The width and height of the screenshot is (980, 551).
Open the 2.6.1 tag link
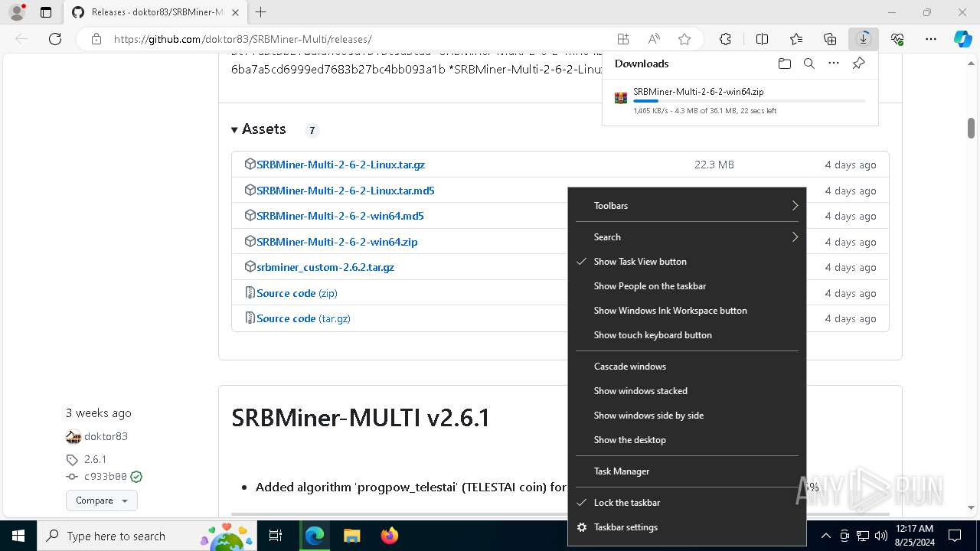[x=95, y=459]
